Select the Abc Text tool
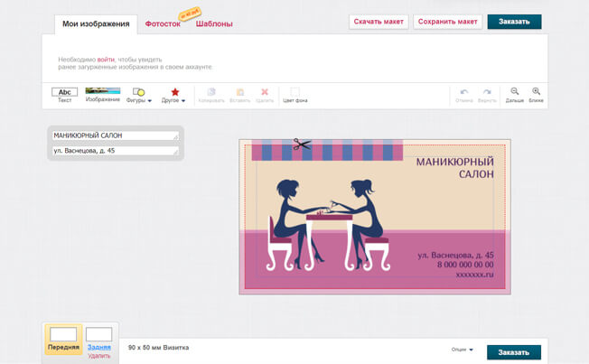The image size is (589, 364). click(65, 95)
